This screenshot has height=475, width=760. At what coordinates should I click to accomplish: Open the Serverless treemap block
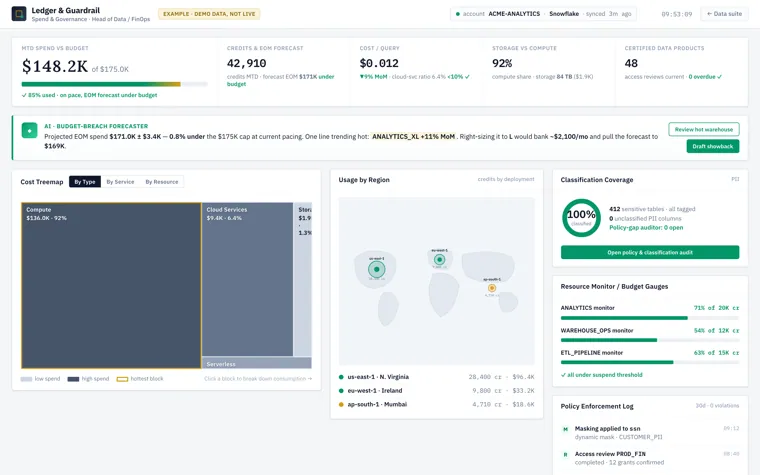pos(257,363)
